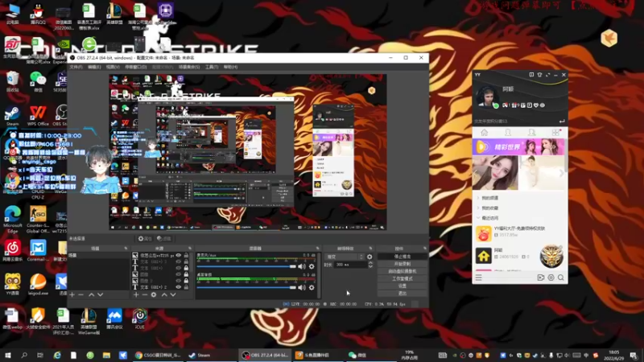The height and width of the screenshot is (362, 644).
Task: Toggle the YY online status green dot
Action: [496, 106]
